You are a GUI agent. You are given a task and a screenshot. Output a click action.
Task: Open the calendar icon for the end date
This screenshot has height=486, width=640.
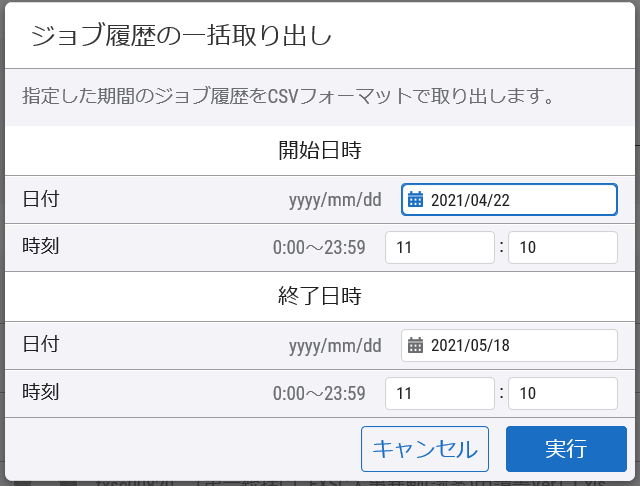416,345
